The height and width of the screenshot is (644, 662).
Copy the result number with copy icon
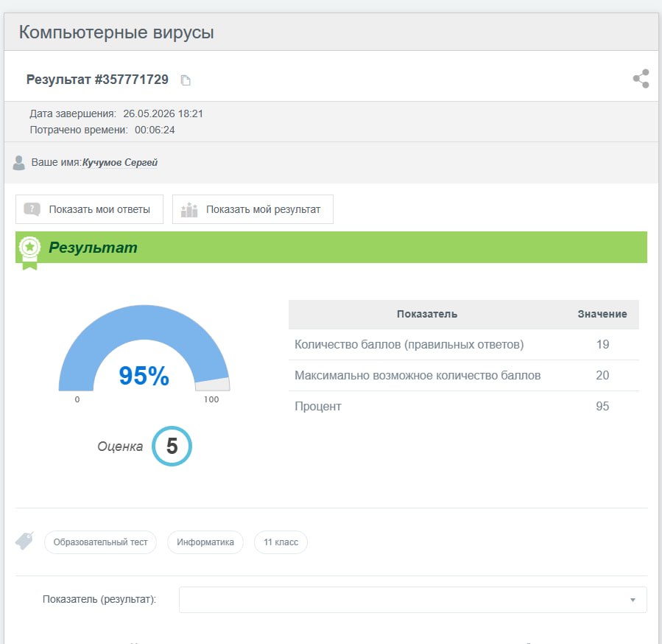(x=186, y=80)
